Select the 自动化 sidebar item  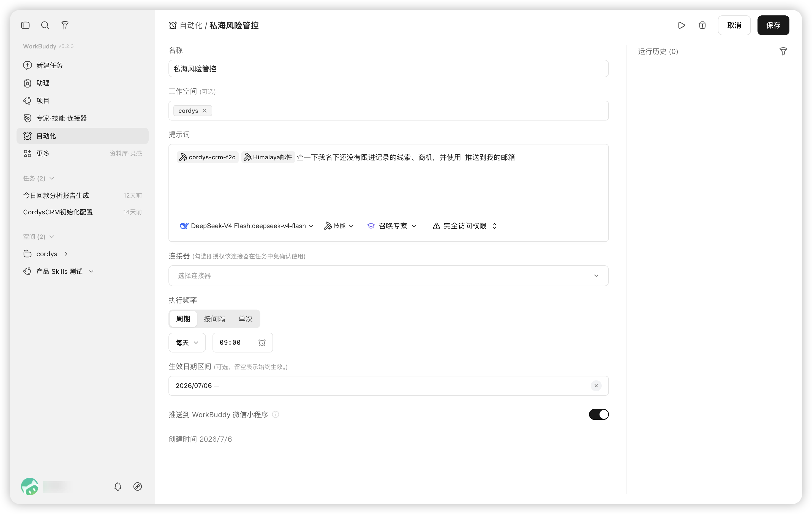coord(82,136)
